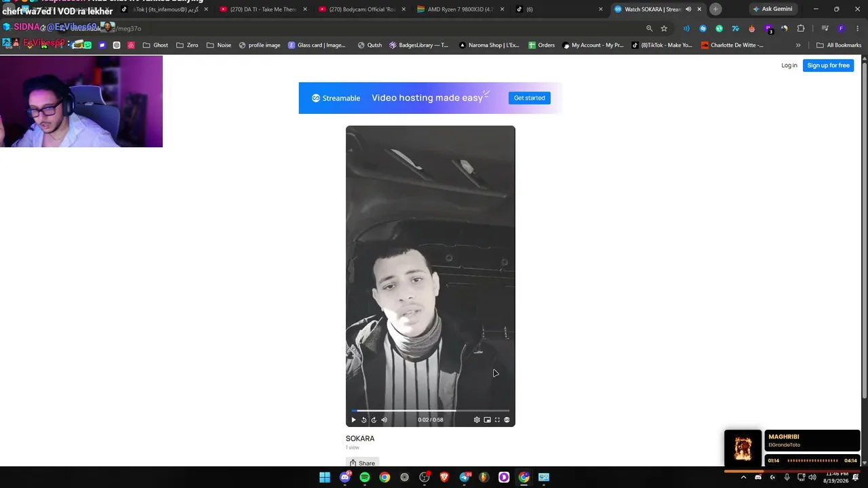Click the SOKARA video title

pos(360,439)
